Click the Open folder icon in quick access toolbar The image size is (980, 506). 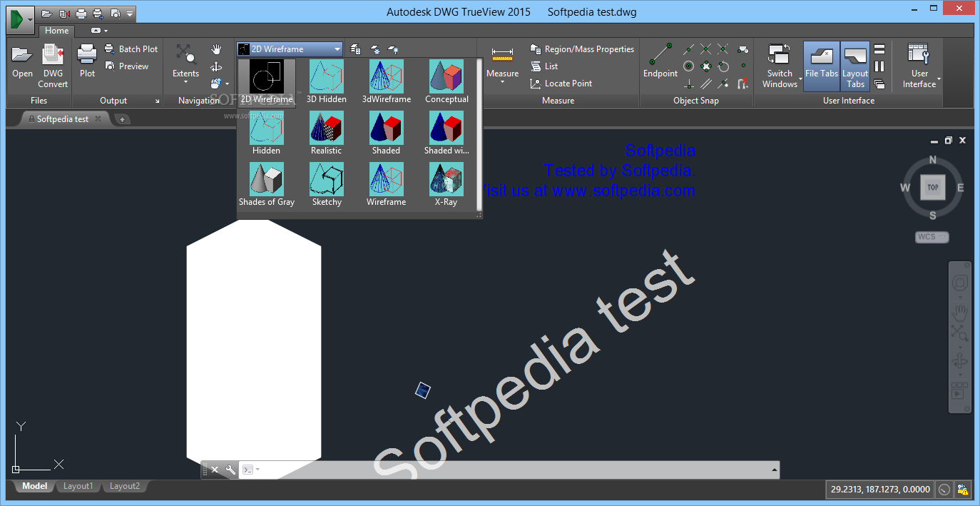coord(47,14)
